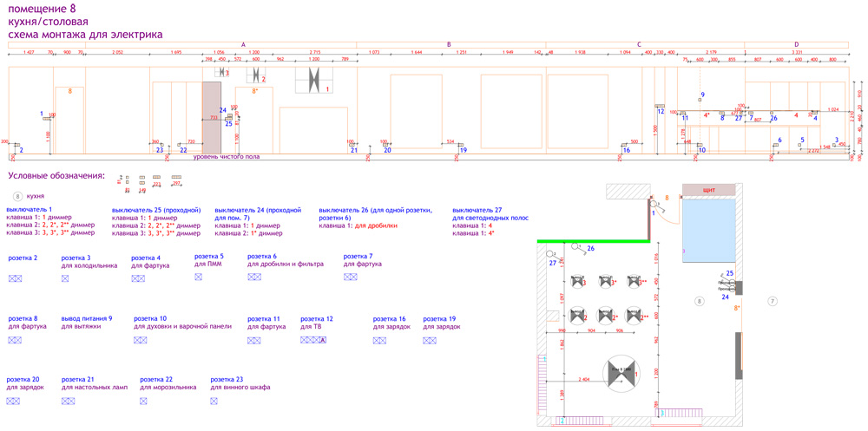Select the выключатель 27 legend heading
The width and height of the screenshot is (868, 431).
pyautogui.click(x=477, y=210)
